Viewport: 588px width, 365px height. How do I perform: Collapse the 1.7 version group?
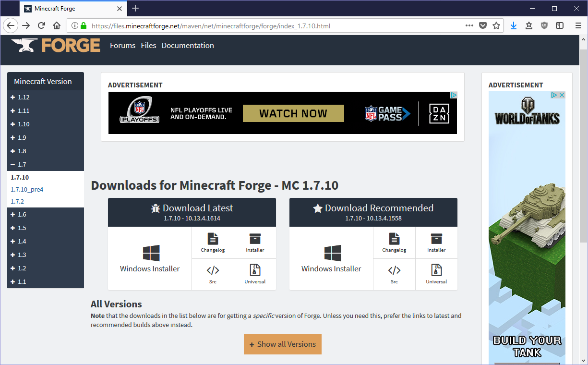click(x=46, y=164)
